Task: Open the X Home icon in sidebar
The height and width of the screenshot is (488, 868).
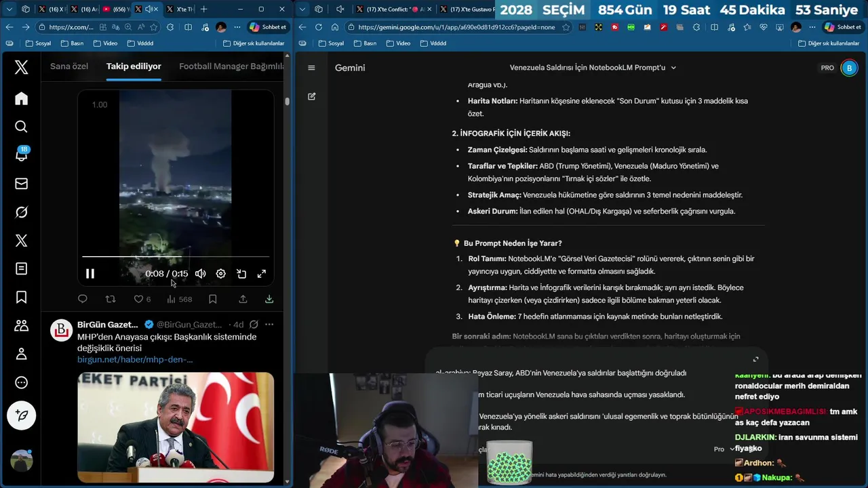Action: coord(21,98)
